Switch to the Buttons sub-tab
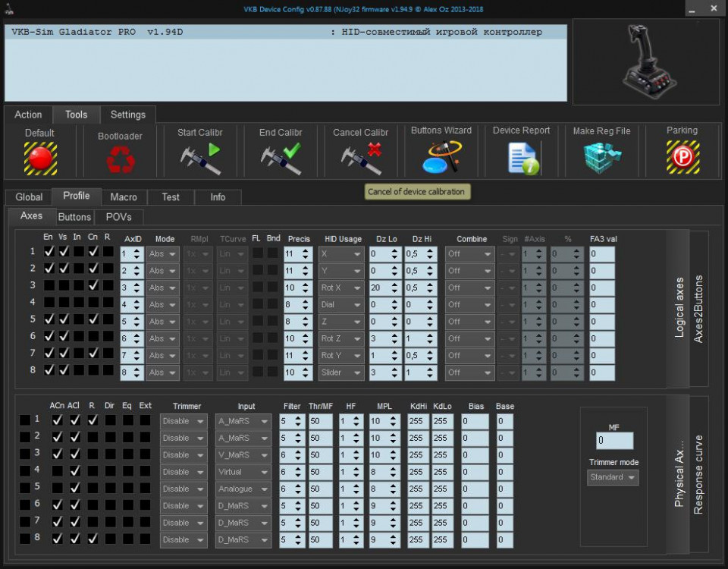 (x=74, y=217)
